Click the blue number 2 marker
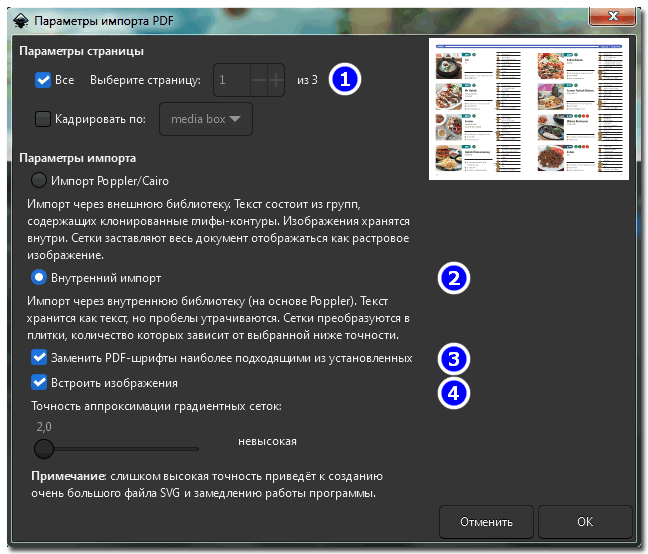Viewport: 648px width, 554px height. (455, 278)
